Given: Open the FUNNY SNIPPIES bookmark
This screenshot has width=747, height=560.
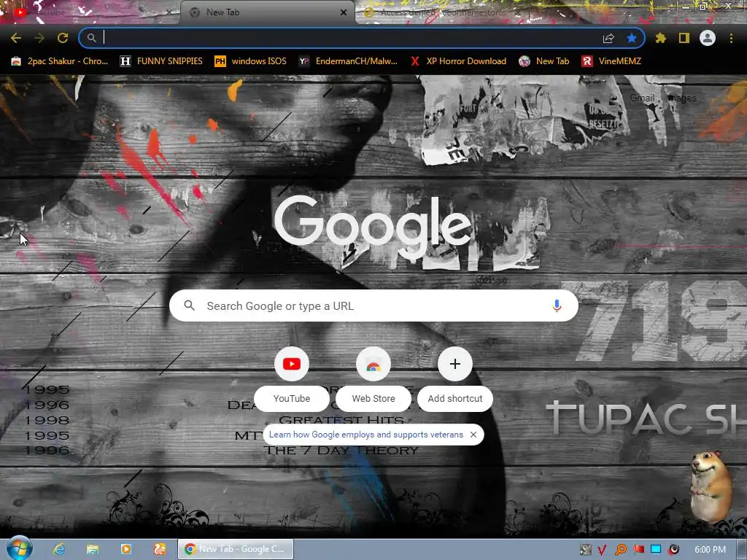Looking at the screenshot, I should pos(161,61).
